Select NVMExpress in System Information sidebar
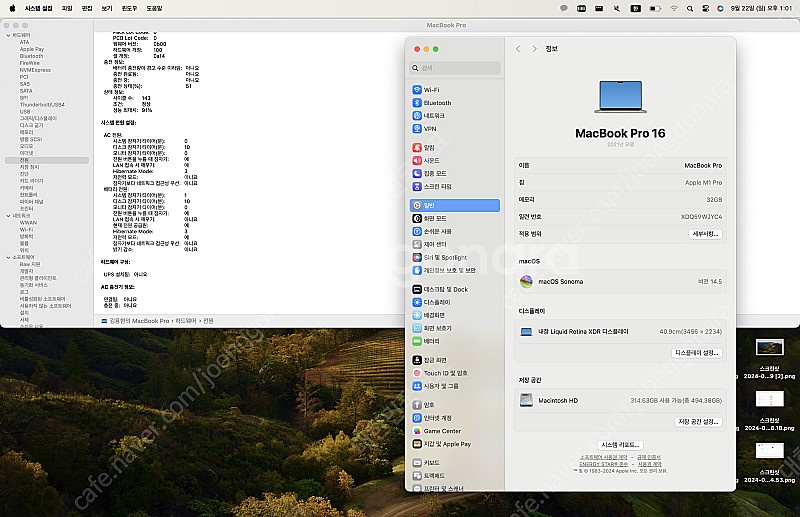This screenshot has width=800, height=517. point(35,70)
